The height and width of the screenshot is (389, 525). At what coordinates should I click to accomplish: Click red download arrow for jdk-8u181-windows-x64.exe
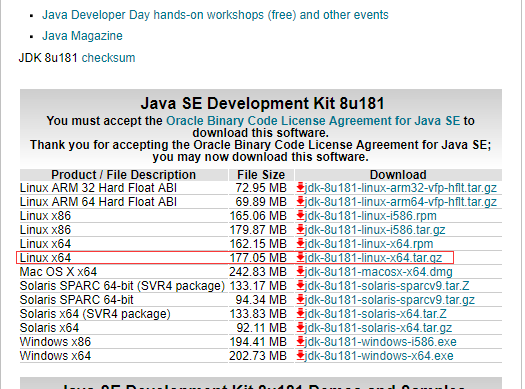click(x=300, y=356)
